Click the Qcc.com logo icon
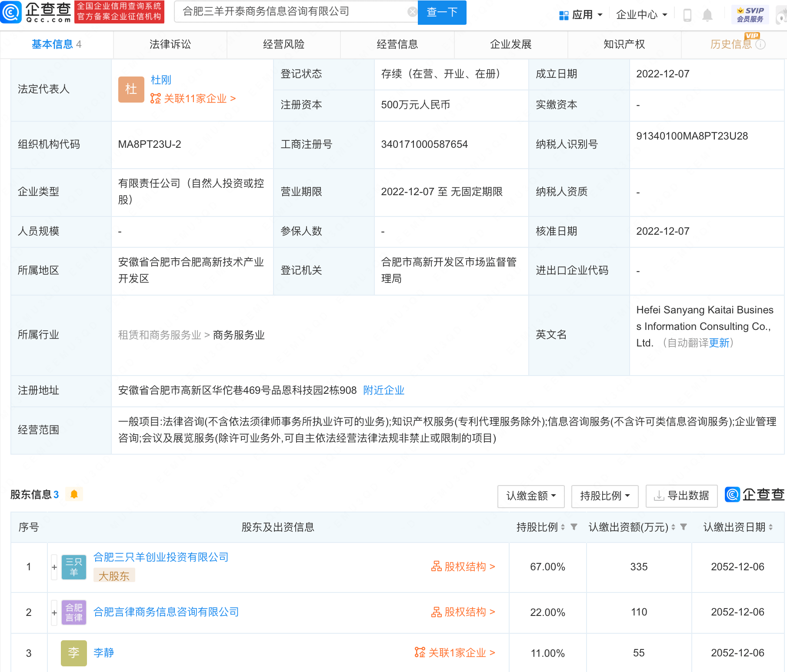This screenshot has width=787, height=672. 11,12
